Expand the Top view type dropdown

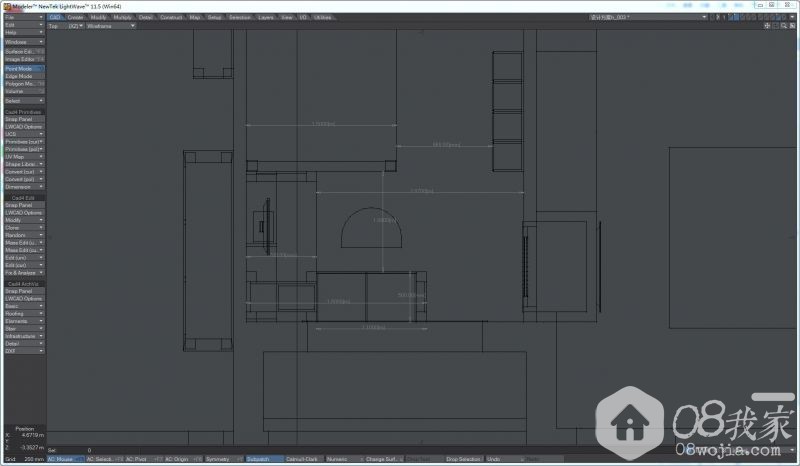(55, 26)
